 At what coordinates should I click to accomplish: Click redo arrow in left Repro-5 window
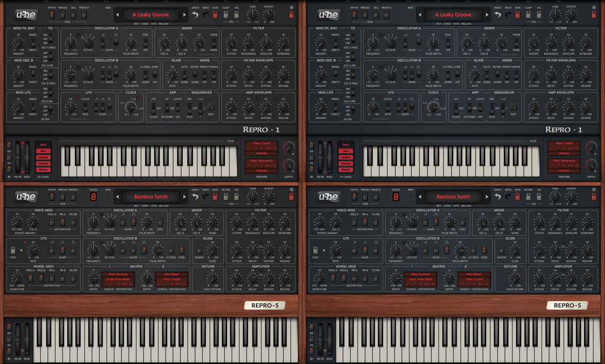point(206,196)
